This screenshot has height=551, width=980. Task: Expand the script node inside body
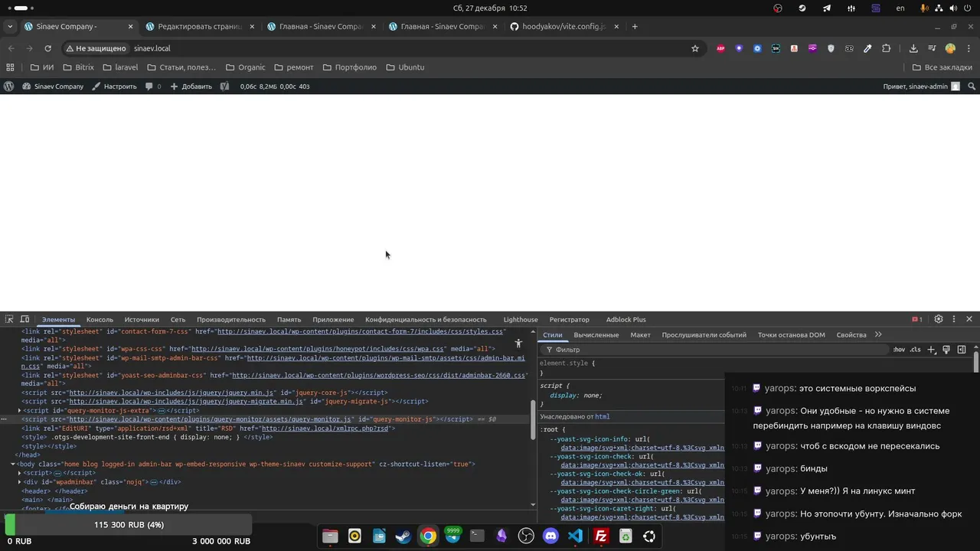point(19,473)
